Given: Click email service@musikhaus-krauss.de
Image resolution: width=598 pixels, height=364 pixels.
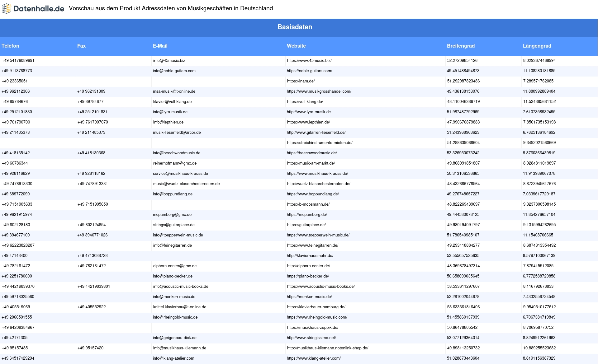Looking at the screenshot, I should click(x=180, y=174).
